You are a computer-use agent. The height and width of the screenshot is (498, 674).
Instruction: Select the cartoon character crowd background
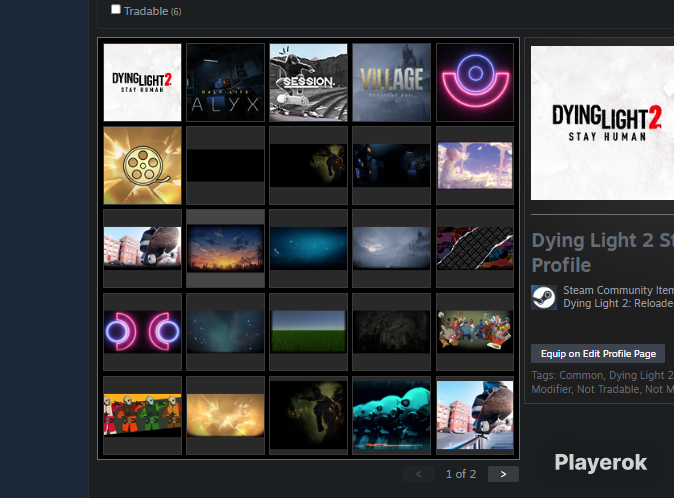[x=475, y=332]
